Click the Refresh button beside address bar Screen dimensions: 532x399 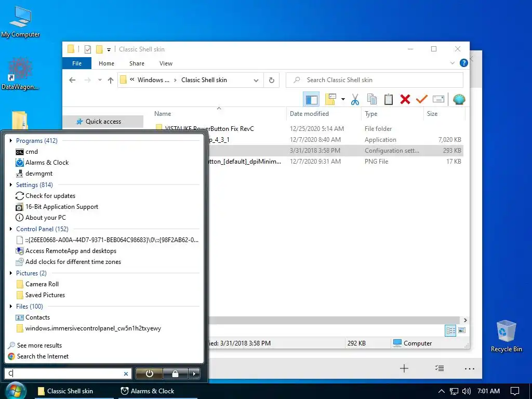(271, 80)
